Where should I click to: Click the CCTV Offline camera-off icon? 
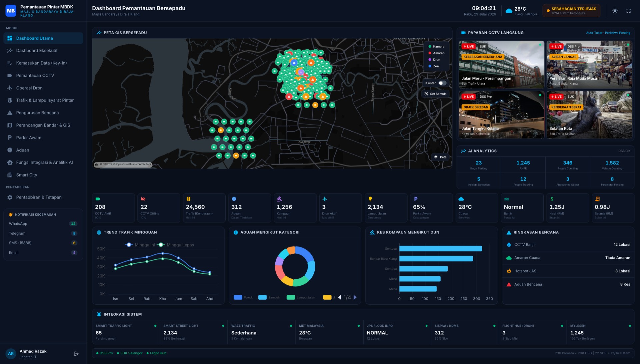(x=143, y=199)
